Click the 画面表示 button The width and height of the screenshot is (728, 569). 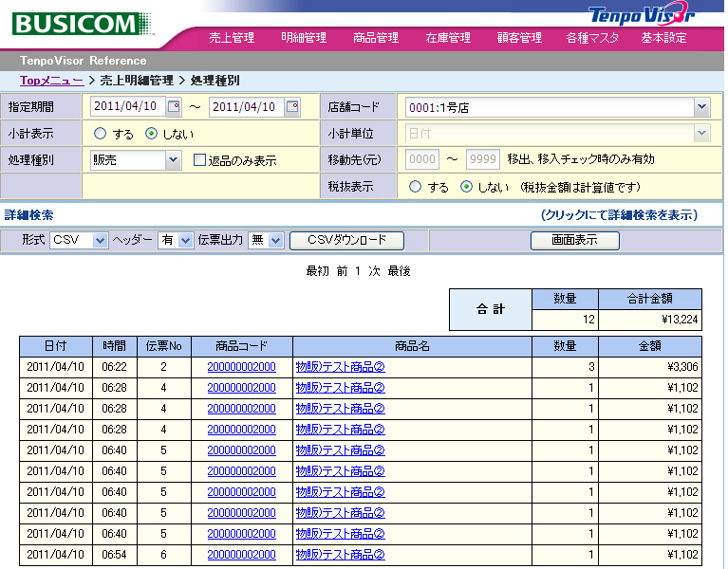coord(575,240)
